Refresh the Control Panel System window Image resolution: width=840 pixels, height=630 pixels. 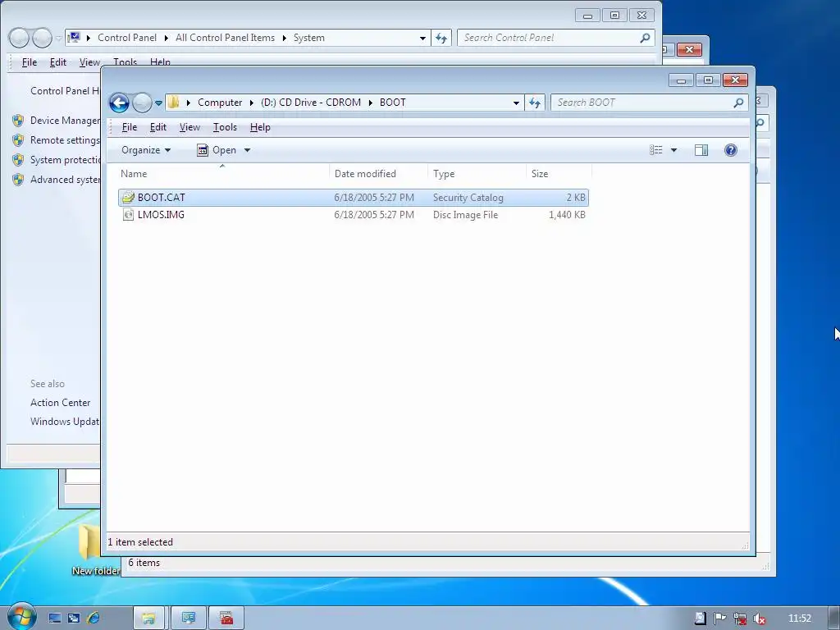(x=441, y=38)
